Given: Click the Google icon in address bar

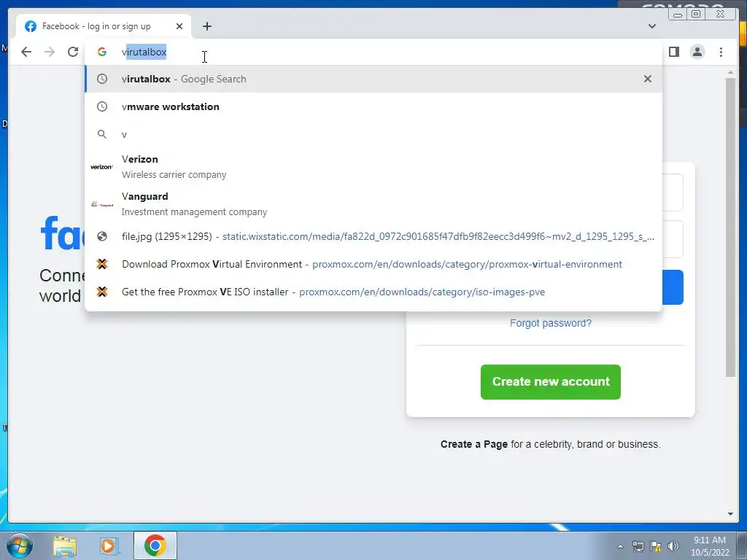Looking at the screenshot, I should point(102,52).
